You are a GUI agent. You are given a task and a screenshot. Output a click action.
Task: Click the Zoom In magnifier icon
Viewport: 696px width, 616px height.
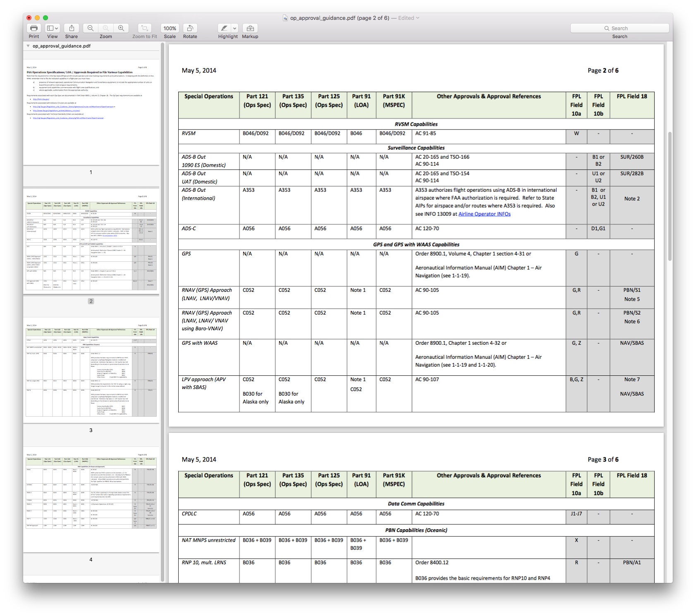(121, 28)
